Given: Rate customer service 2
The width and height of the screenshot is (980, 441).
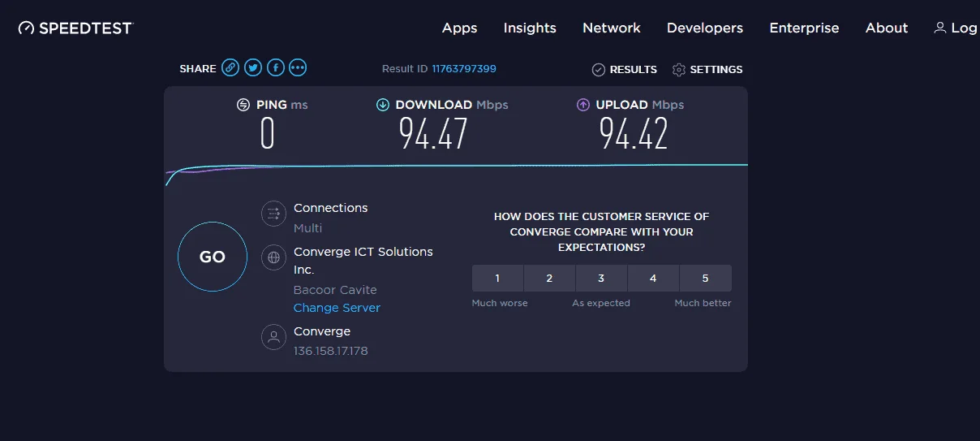Looking at the screenshot, I should [x=549, y=278].
